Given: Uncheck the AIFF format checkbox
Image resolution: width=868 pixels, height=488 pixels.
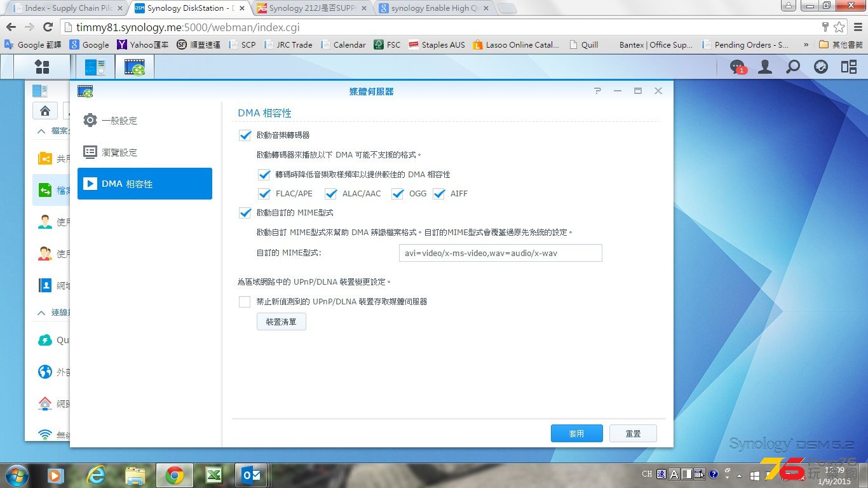Looking at the screenshot, I should click(x=438, y=193).
